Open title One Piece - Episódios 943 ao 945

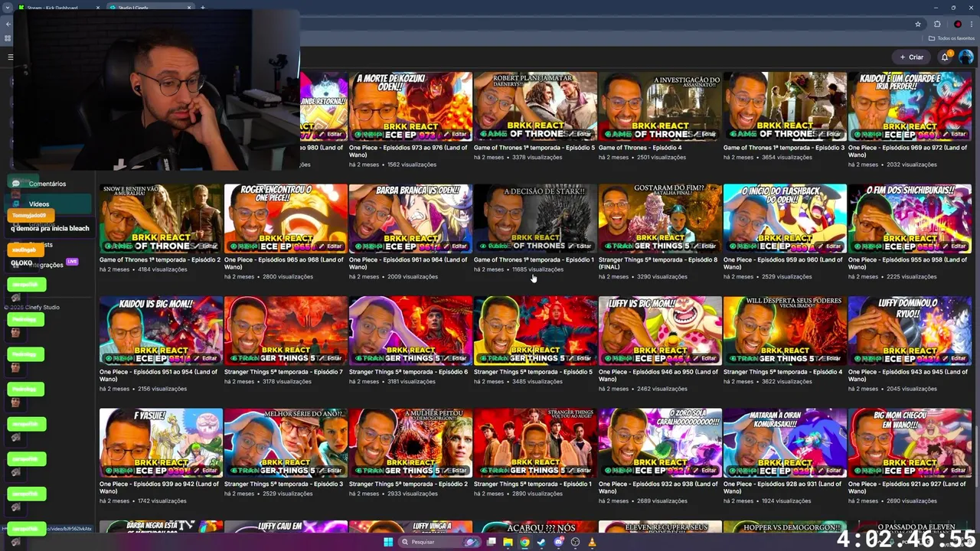906,376
